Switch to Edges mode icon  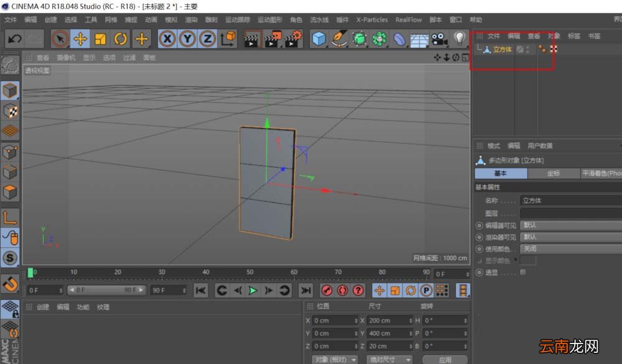10,172
